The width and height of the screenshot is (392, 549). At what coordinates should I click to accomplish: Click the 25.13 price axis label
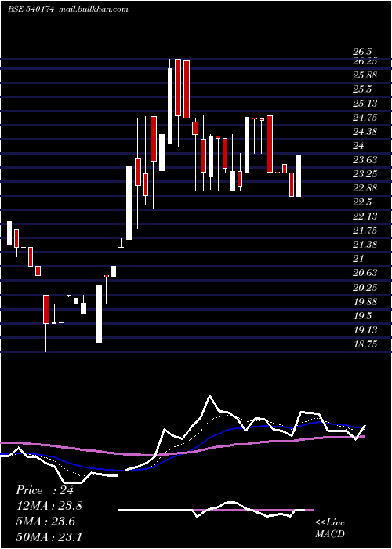(x=365, y=104)
